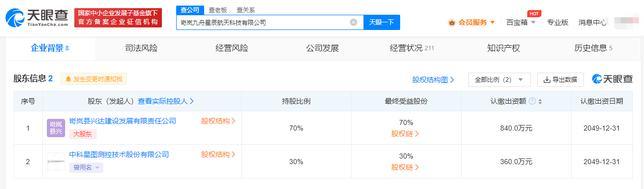Switch to 查老板 search tab

click(x=218, y=10)
